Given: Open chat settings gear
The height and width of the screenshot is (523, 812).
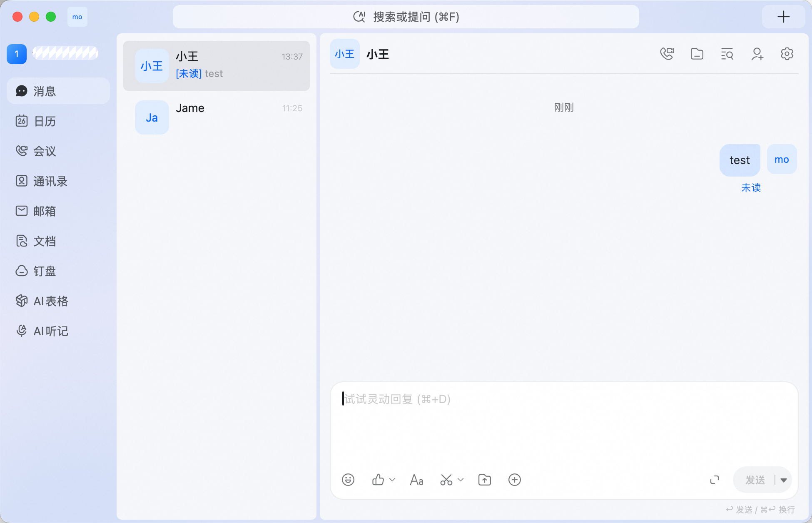Looking at the screenshot, I should 787,54.
